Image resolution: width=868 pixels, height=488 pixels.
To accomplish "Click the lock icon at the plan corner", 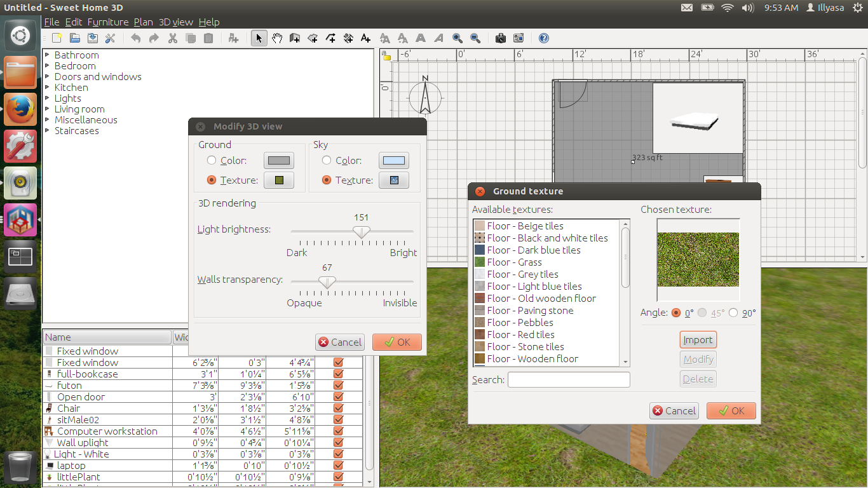I will point(386,56).
